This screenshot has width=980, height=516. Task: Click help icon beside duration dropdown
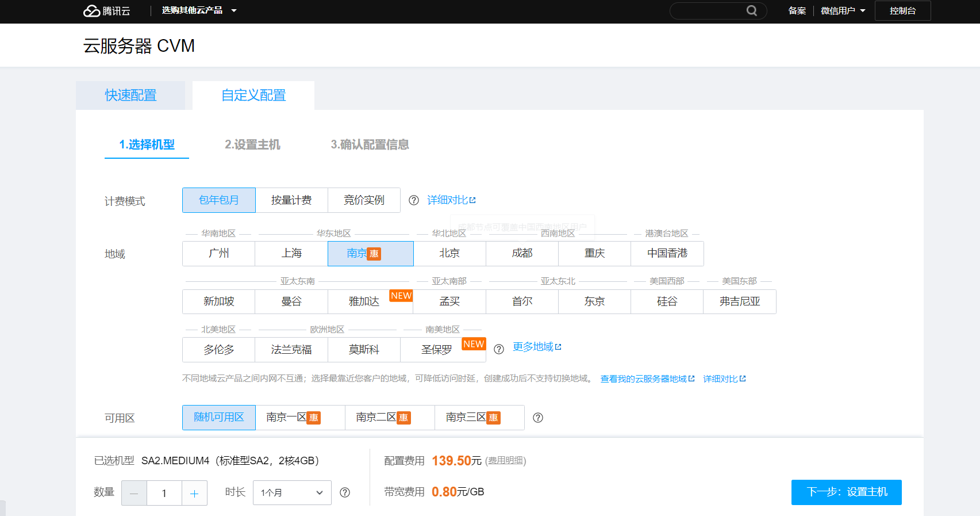pyautogui.click(x=345, y=492)
